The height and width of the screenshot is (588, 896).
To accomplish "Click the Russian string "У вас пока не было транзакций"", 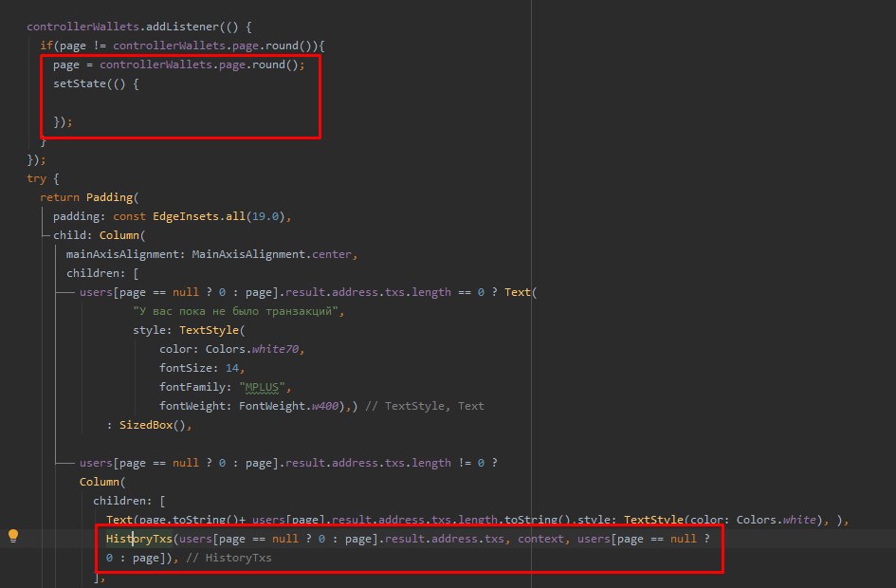I will point(235,311).
